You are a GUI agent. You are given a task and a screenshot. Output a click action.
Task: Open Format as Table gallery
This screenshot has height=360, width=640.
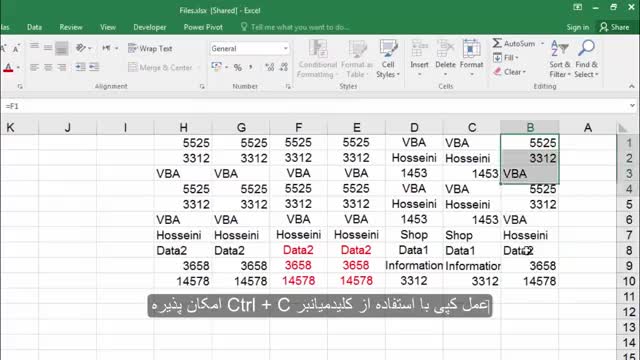point(357,59)
